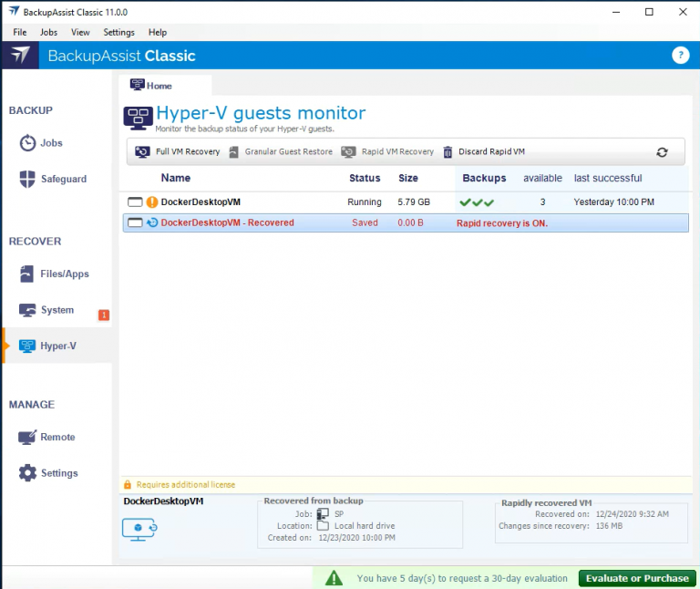The image size is (700, 589).
Task: Go to Files/Apps recovery
Action: [x=64, y=274]
